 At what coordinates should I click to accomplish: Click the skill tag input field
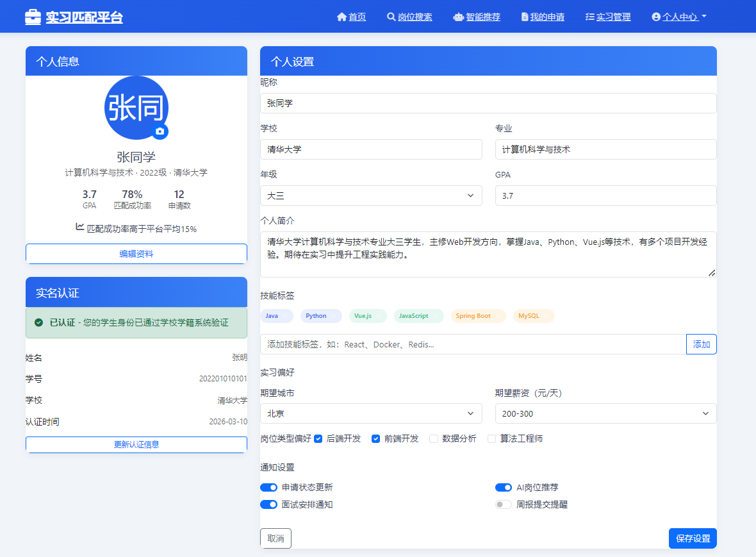tap(448, 344)
